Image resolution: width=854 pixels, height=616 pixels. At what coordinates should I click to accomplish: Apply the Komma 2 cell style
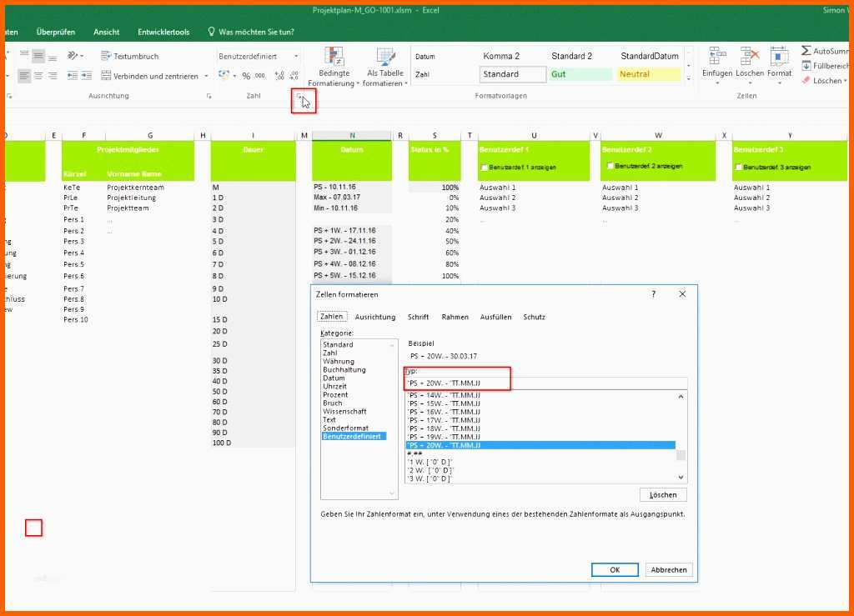pyautogui.click(x=501, y=56)
